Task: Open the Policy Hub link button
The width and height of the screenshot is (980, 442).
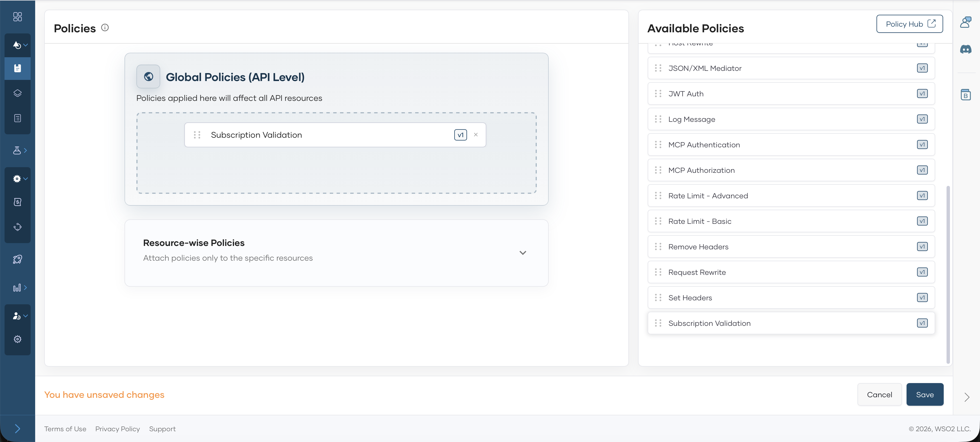Action: [x=909, y=24]
